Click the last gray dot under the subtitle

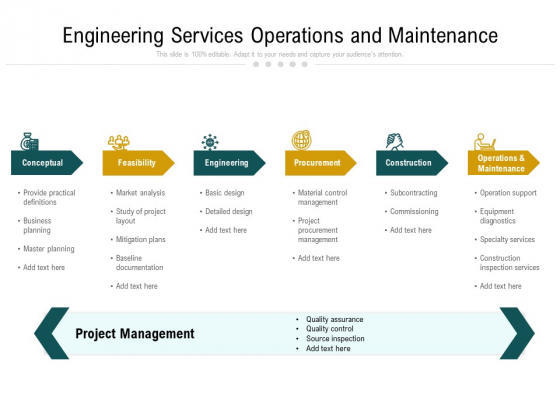[x=304, y=64]
